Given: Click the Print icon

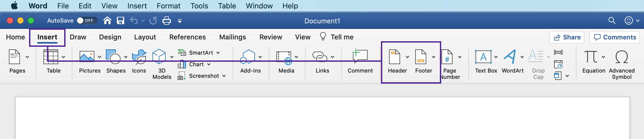Looking at the screenshot, I should (x=167, y=20).
